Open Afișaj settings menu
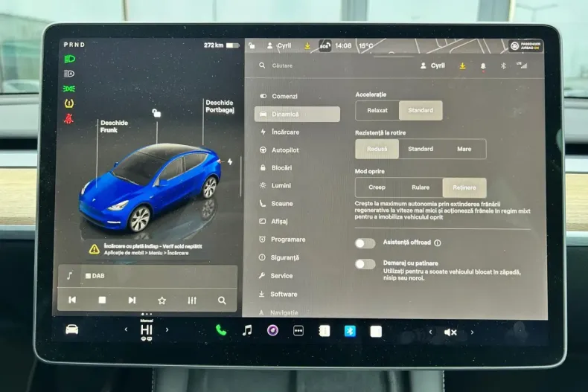This screenshot has width=588, height=392. point(298,222)
